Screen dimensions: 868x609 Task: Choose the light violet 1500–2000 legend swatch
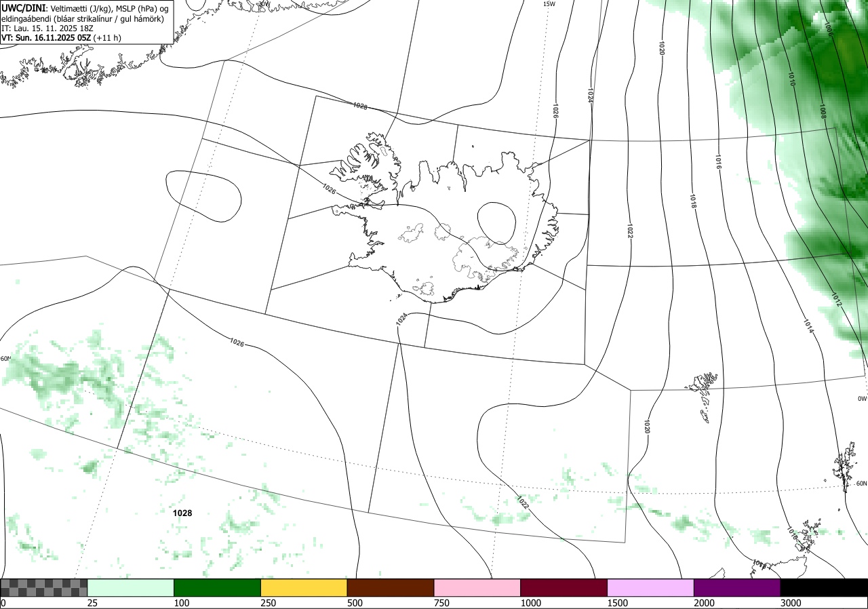coord(651,587)
